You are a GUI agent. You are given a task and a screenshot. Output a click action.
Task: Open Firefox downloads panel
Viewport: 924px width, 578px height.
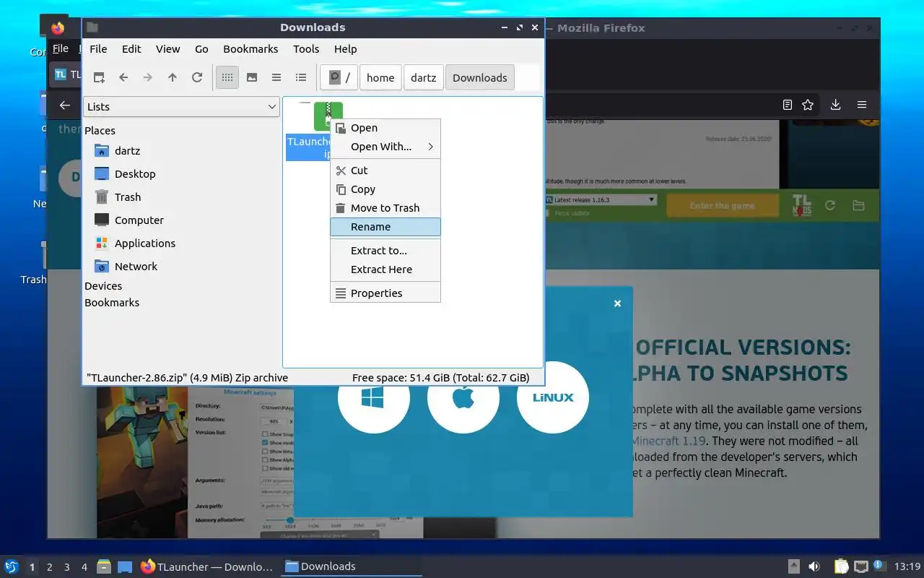coord(835,105)
